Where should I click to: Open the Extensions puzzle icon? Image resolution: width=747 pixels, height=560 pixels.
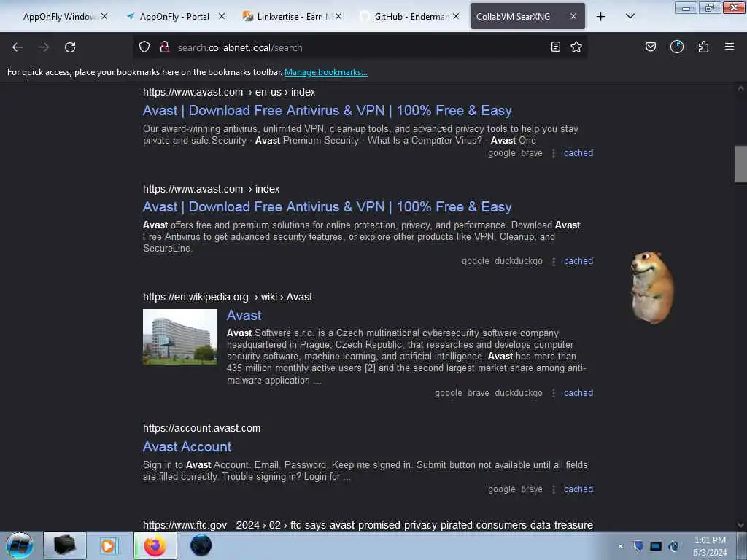click(x=703, y=47)
